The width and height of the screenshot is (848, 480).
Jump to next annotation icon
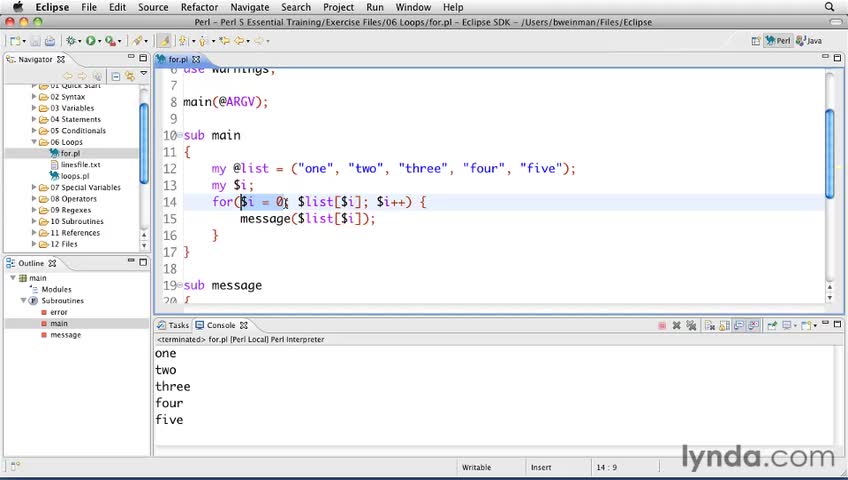pyautogui.click(x=183, y=41)
